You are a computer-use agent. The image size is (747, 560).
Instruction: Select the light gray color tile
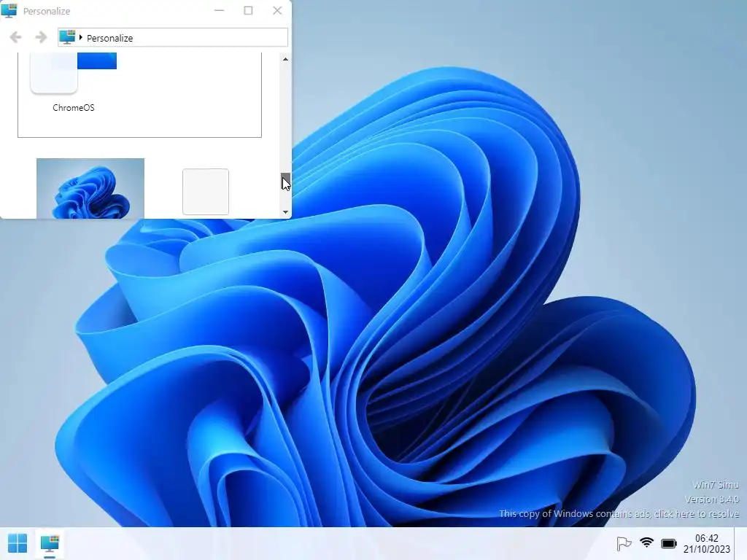(x=206, y=192)
